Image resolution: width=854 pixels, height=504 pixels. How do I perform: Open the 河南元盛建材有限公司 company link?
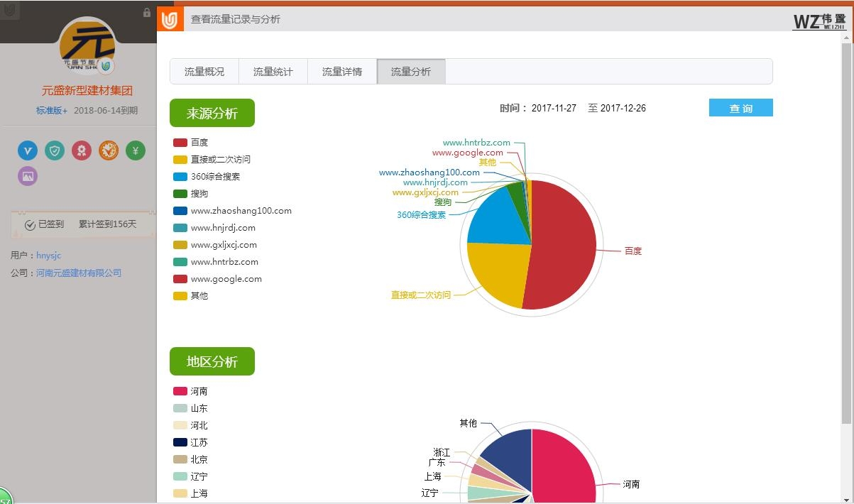tap(79, 273)
